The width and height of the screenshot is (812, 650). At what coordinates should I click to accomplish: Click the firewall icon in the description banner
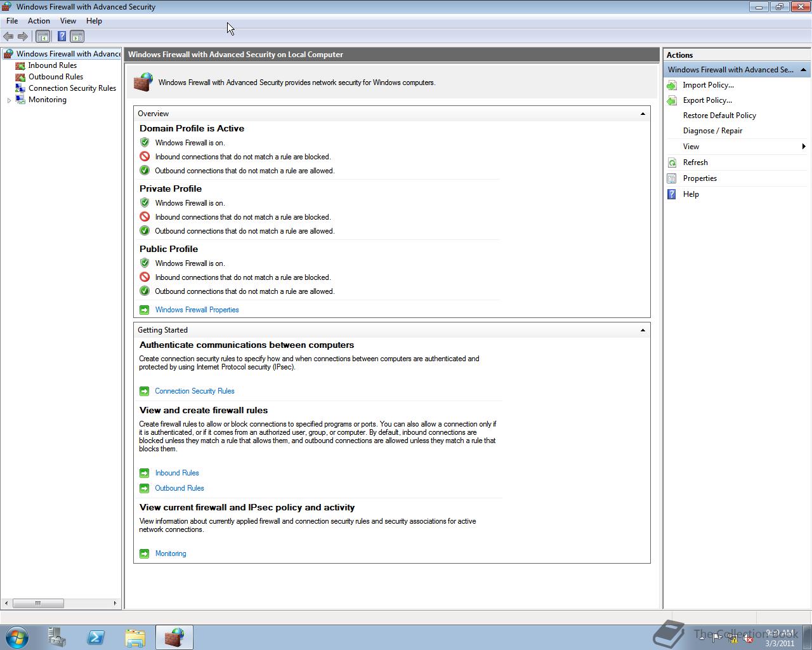pos(143,83)
